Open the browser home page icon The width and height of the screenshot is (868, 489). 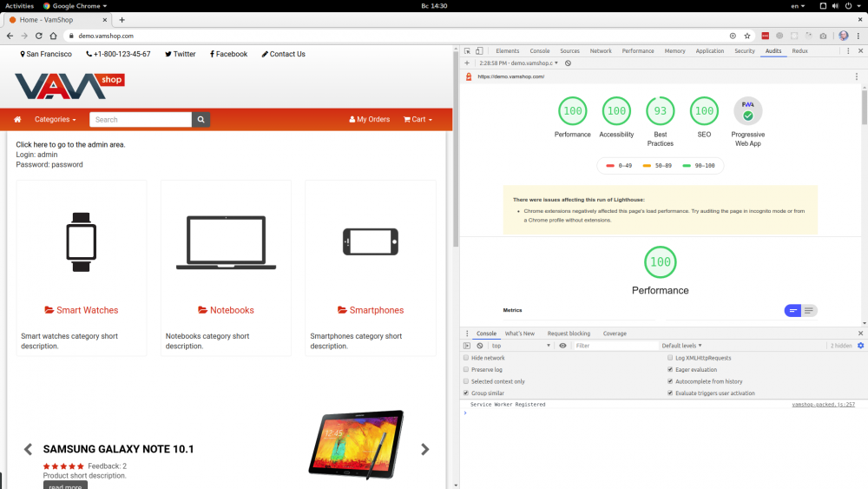53,36
